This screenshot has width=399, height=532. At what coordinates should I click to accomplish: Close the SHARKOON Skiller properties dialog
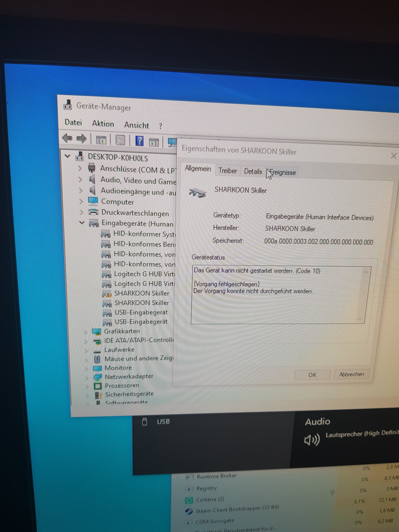(393, 156)
